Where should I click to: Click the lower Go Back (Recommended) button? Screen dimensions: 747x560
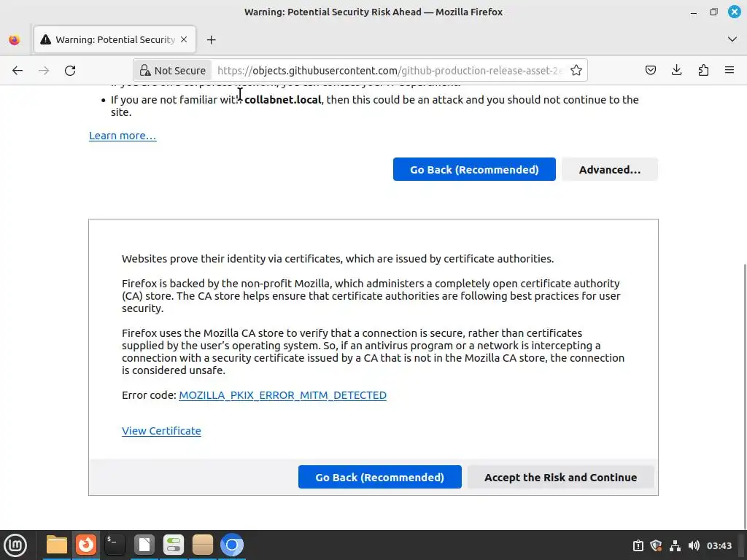(x=379, y=477)
